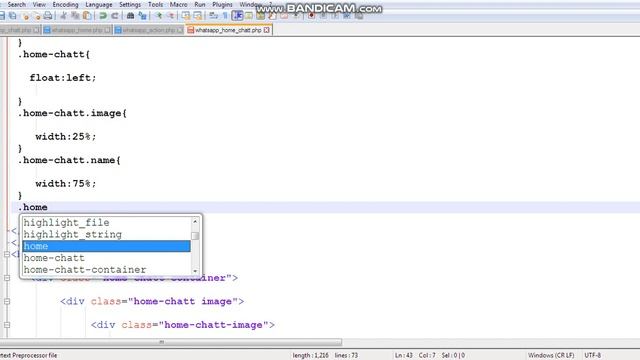
Task: Open the Run menu
Action: click(200, 4)
